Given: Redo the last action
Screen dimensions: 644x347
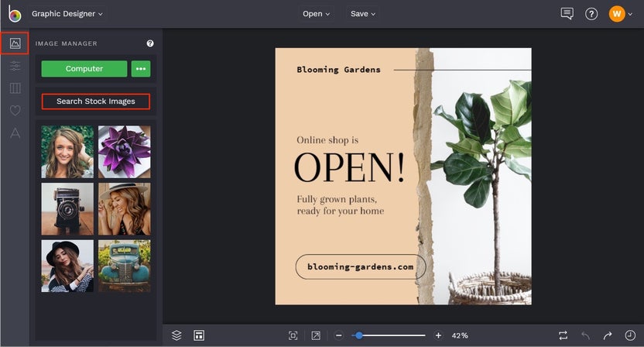Looking at the screenshot, I should tap(608, 335).
